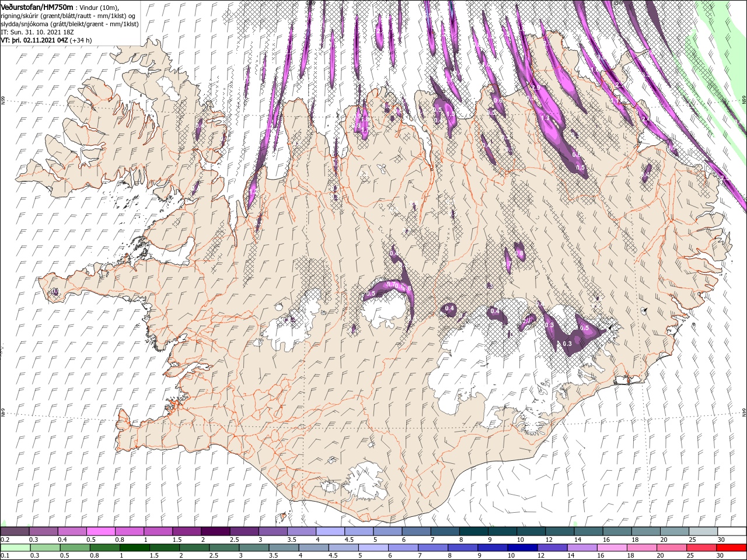This screenshot has width=747, height=560.
Task: Select the pale grey 25 swatch in the upper scale
Action: [x=703, y=531]
